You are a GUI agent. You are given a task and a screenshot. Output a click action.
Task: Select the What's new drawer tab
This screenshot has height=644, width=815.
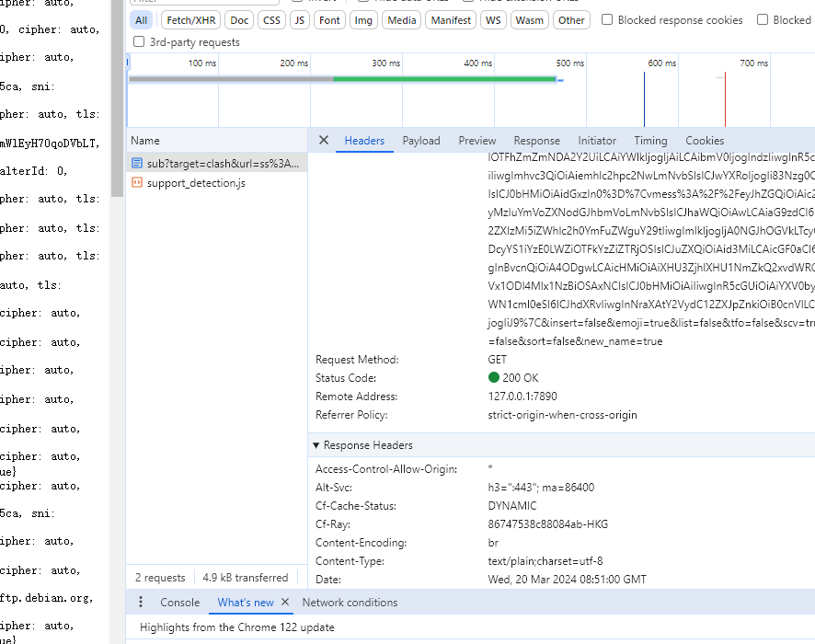[246, 602]
